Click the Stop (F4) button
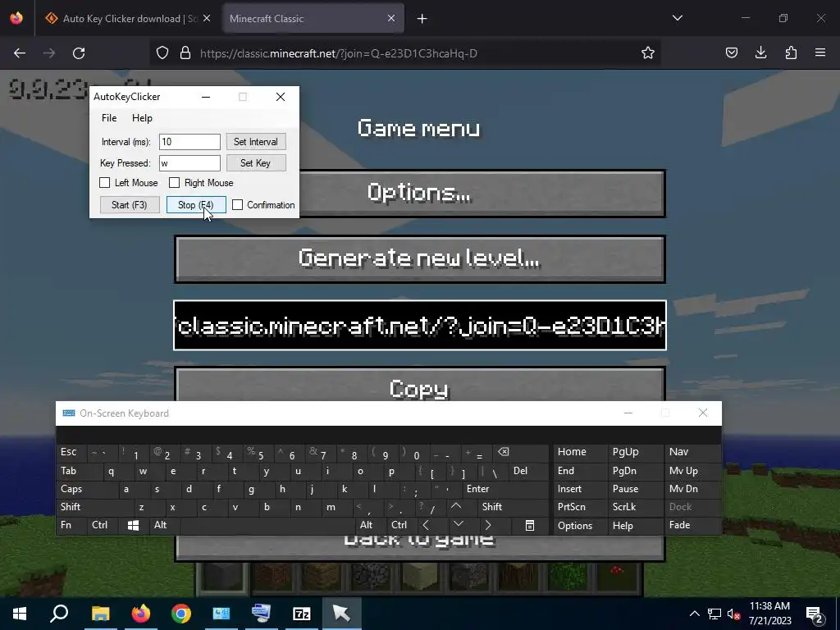This screenshot has width=840, height=630. [x=196, y=205]
